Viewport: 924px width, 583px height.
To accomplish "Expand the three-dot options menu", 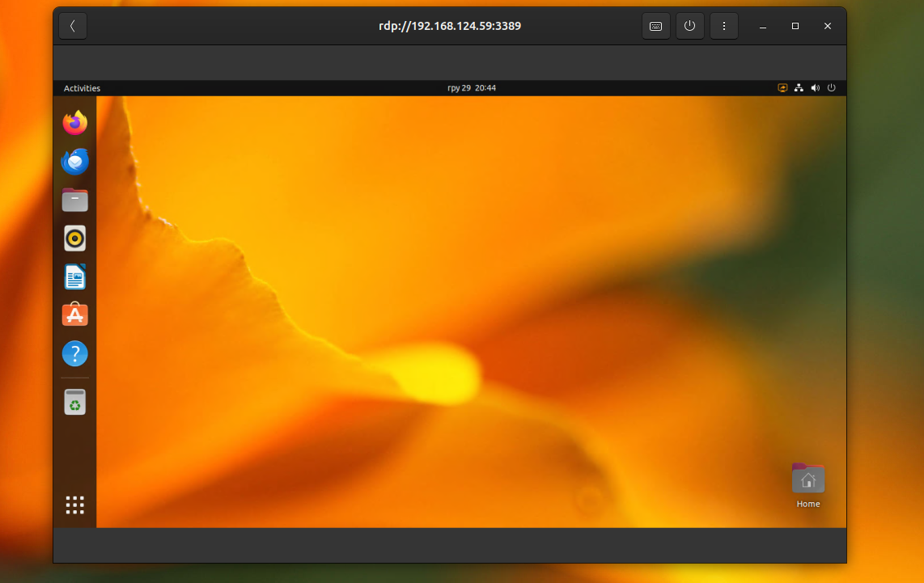I will [724, 26].
